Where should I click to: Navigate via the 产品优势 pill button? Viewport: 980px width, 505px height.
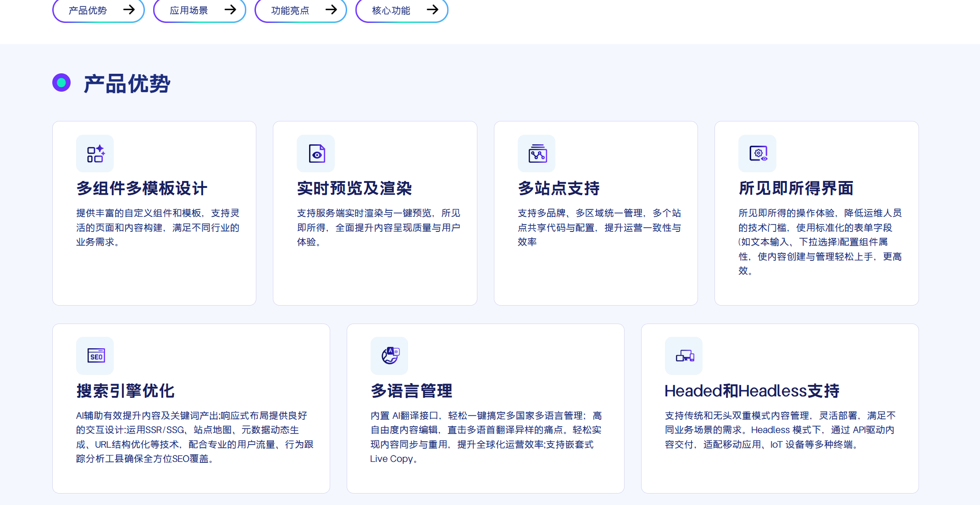(x=98, y=10)
